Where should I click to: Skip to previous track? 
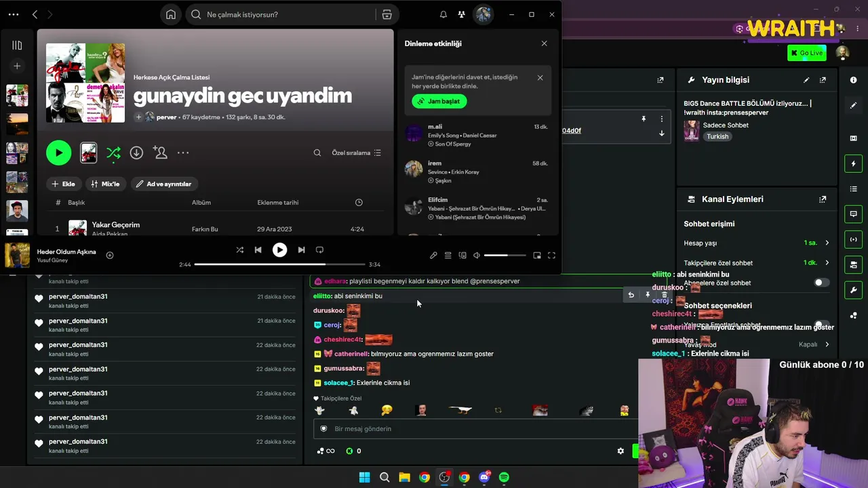click(258, 250)
